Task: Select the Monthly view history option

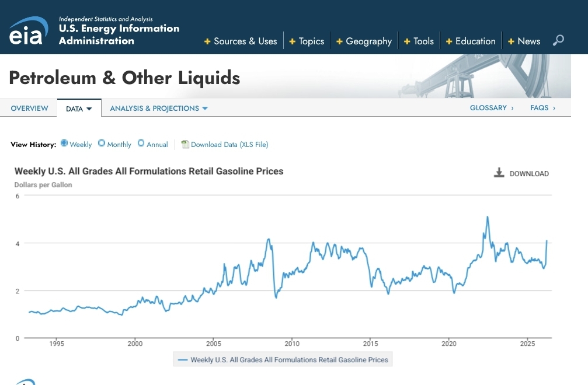Action: (102, 143)
